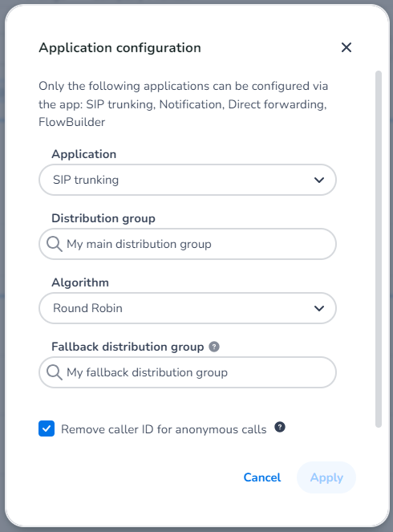Uncheck Remove caller ID for anonymous calls

[47, 428]
